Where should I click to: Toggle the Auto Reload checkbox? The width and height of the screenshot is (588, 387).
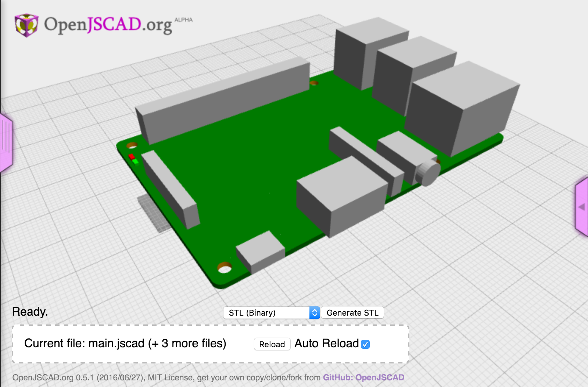pyautogui.click(x=365, y=344)
